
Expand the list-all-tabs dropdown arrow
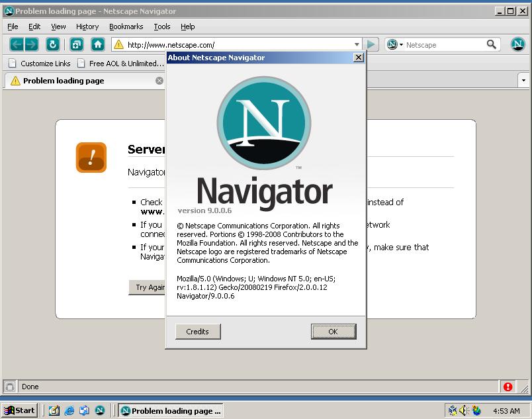tap(523, 81)
